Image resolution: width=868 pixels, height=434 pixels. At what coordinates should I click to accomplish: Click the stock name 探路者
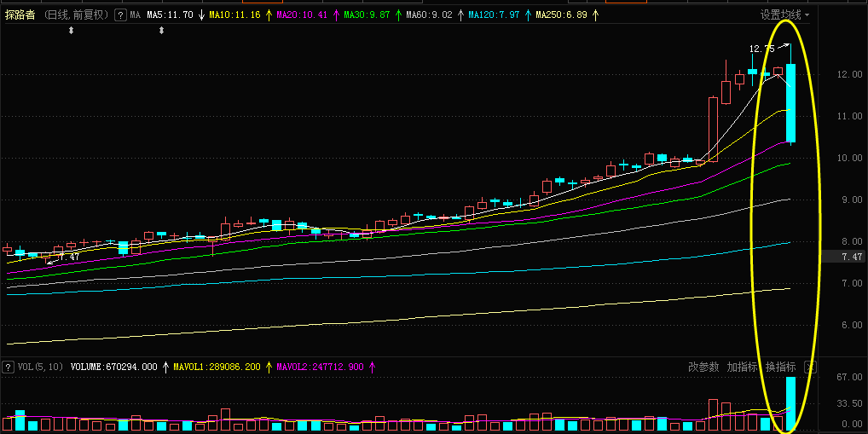pyautogui.click(x=20, y=15)
